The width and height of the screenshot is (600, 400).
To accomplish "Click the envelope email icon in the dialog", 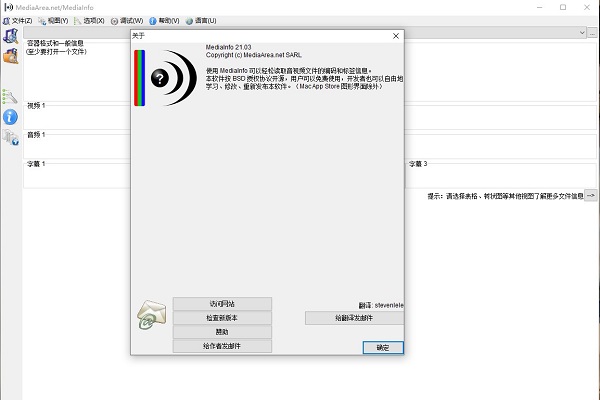I will (x=152, y=315).
